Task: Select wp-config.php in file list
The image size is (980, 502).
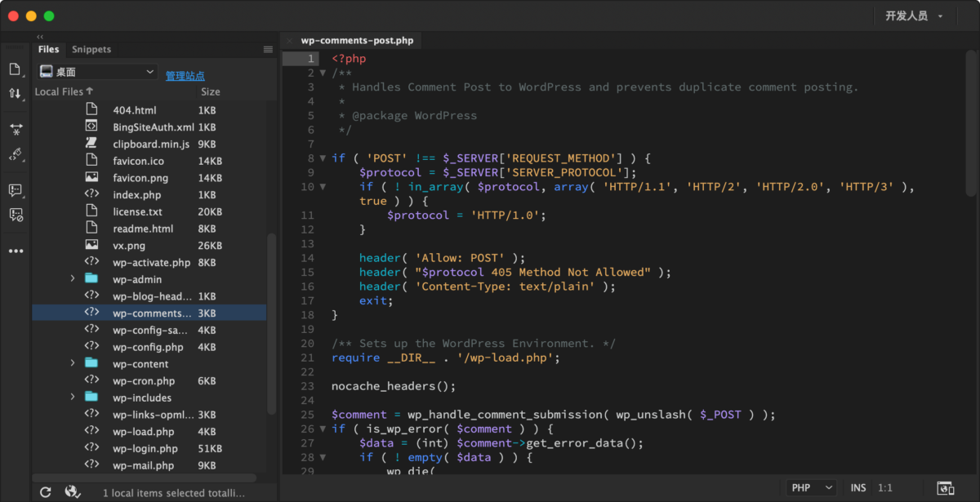Action: pyautogui.click(x=149, y=347)
